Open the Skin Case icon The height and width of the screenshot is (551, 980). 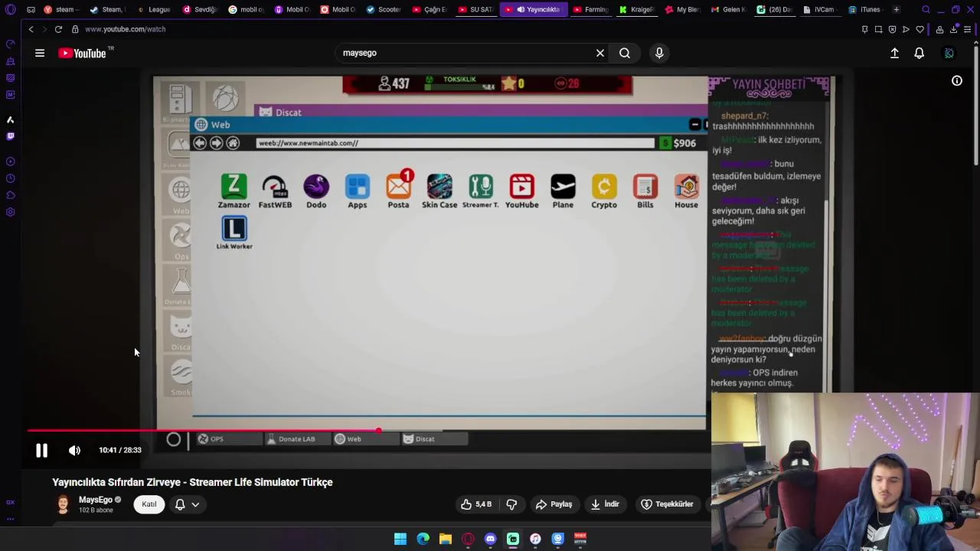click(439, 191)
